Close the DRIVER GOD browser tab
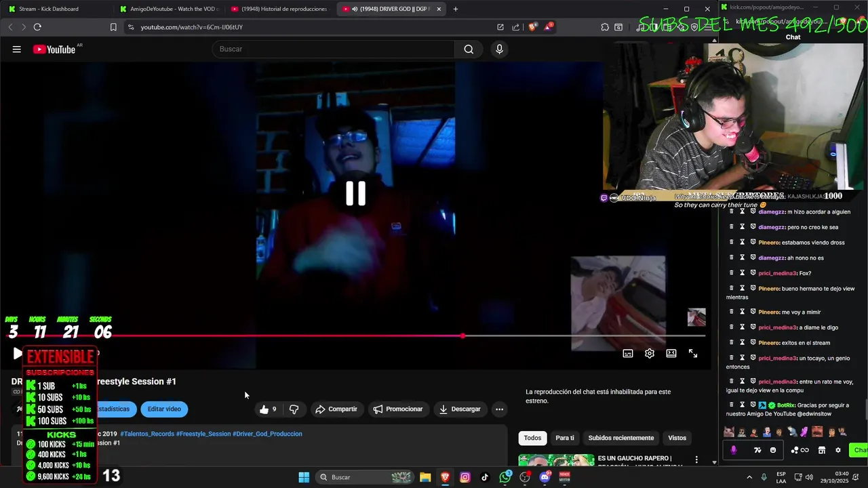868x488 pixels. point(439,9)
